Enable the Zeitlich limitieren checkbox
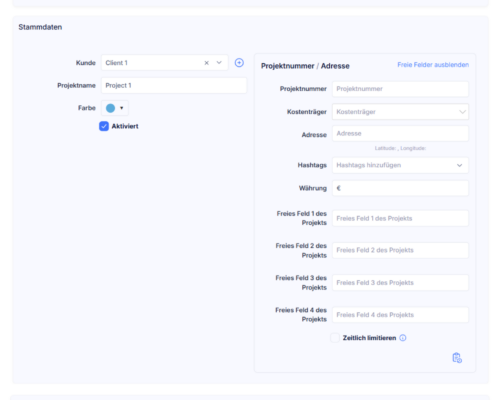Image resolution: width=495 pixels, height=400 pixels. click(x=335, y=338)
